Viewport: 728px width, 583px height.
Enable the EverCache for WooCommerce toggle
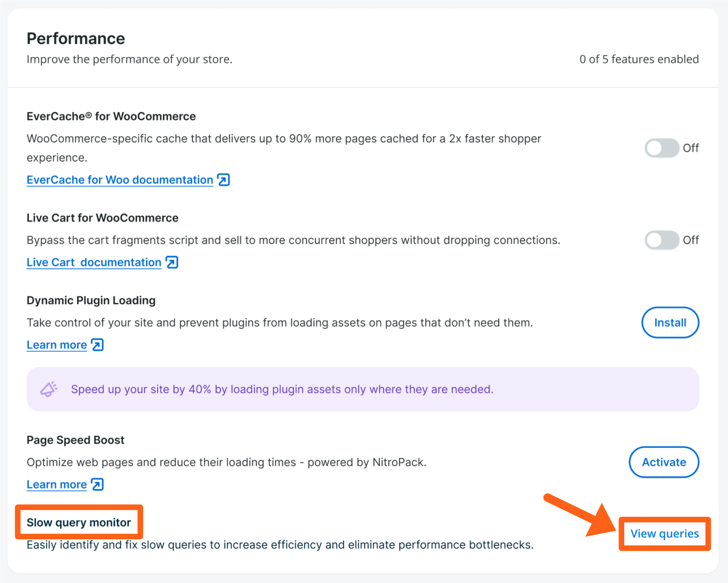(x=661, y=148)
